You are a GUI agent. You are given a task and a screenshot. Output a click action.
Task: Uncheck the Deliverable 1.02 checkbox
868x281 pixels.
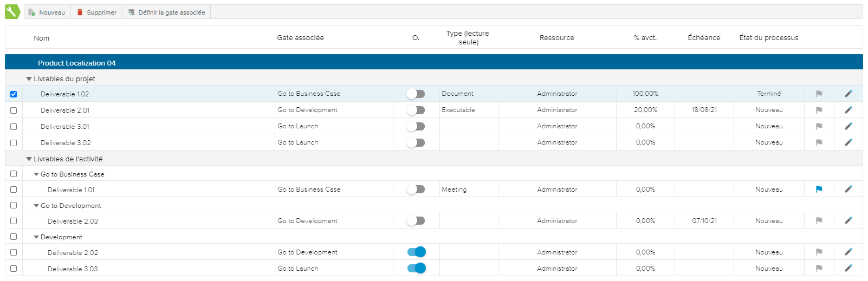(x=14, y=94)
